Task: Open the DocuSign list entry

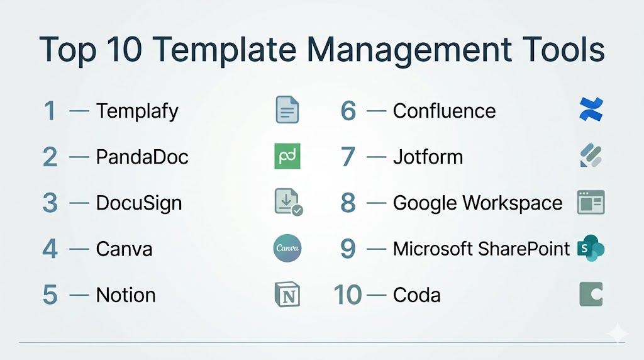Action: point(139,203)
